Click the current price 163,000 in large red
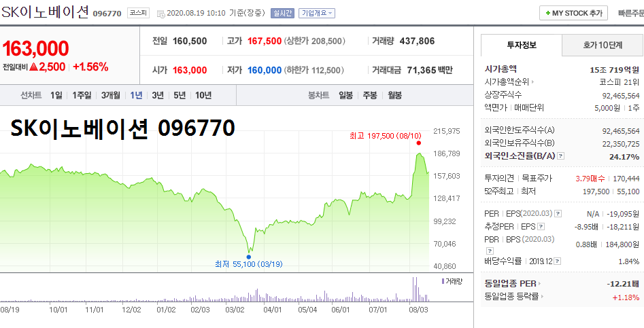Screen dimensions: 644x328 click(36, 48)
